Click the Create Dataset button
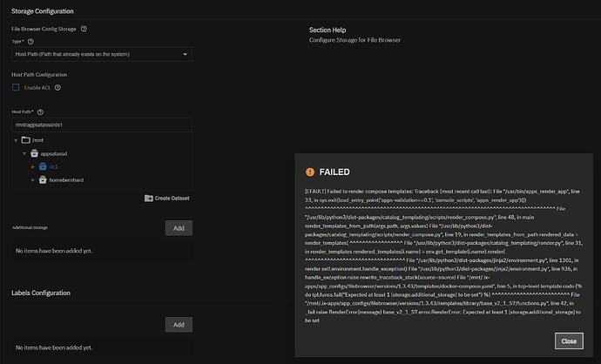This screenshot has height=364, width=601. pos(167,199)
